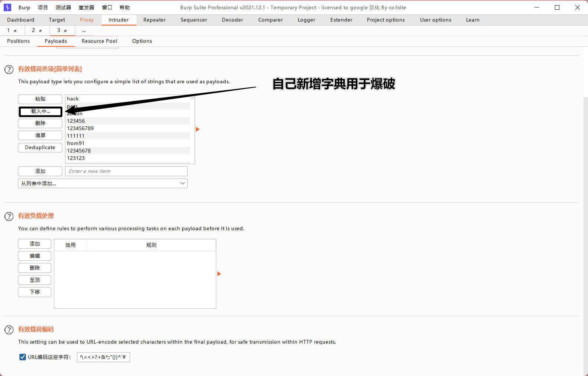Click the 至顶 move-up button

(x=35, y=280)
